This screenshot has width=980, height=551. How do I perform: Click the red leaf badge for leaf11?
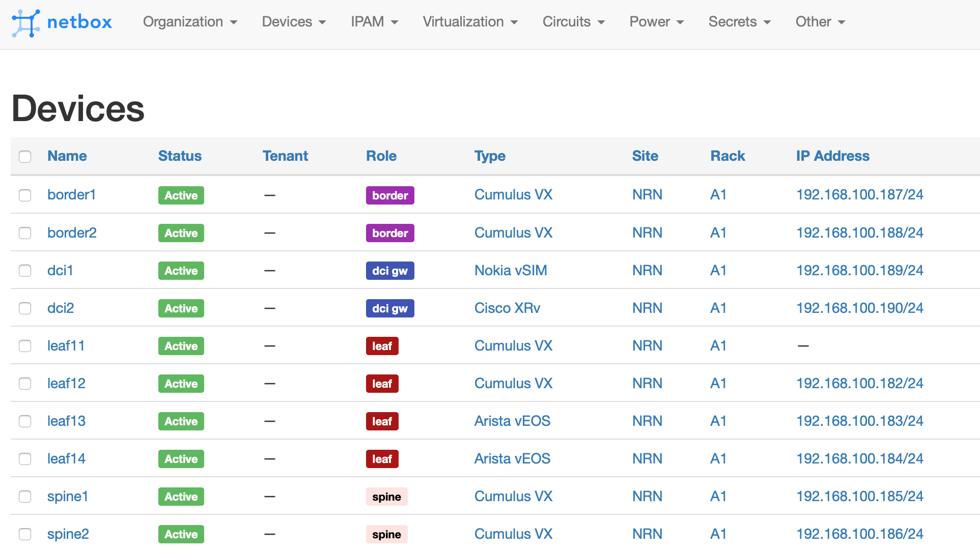[382, 346]
